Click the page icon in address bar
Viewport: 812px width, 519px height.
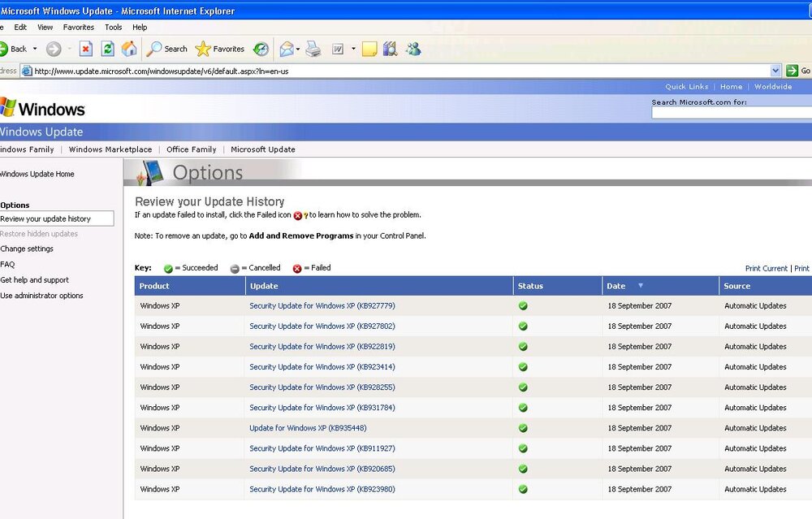pyautogui.click(x=27, y=71)
